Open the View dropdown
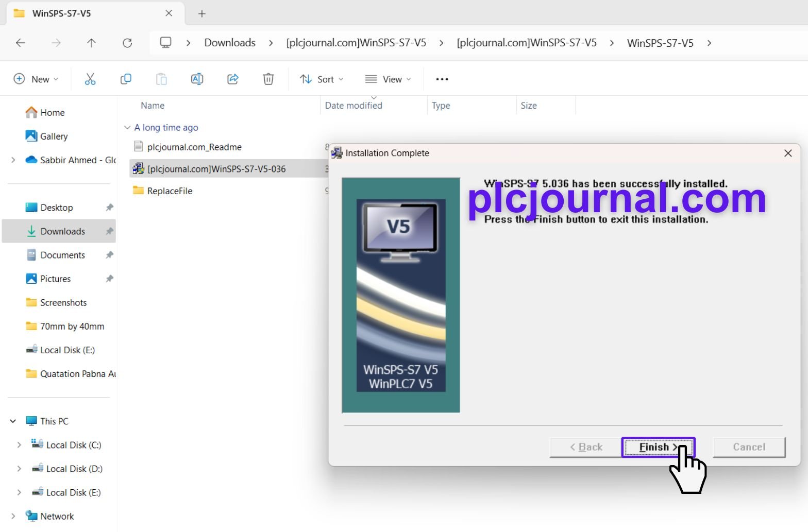 point(388,79)
